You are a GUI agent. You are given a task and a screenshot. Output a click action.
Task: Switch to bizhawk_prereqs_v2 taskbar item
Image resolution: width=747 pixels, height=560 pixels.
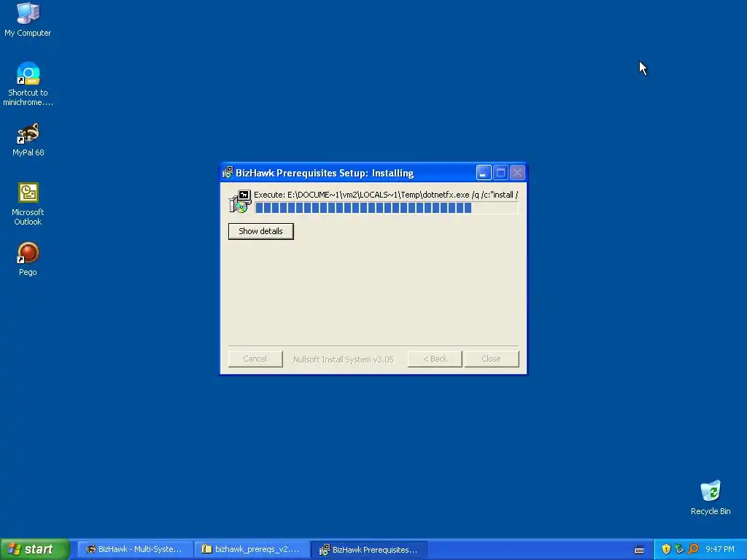[252, 549]
